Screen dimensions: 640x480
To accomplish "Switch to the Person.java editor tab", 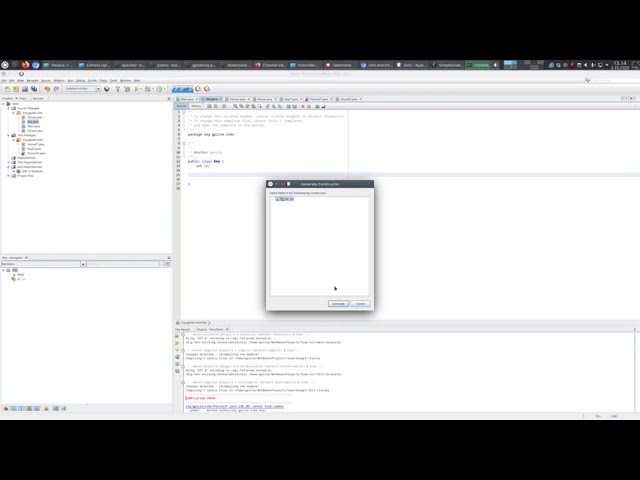I will [x=237, y=99].
